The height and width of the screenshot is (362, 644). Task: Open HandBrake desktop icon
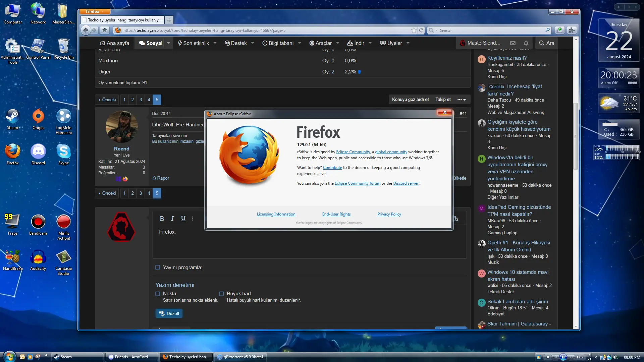tap(13, 260)
